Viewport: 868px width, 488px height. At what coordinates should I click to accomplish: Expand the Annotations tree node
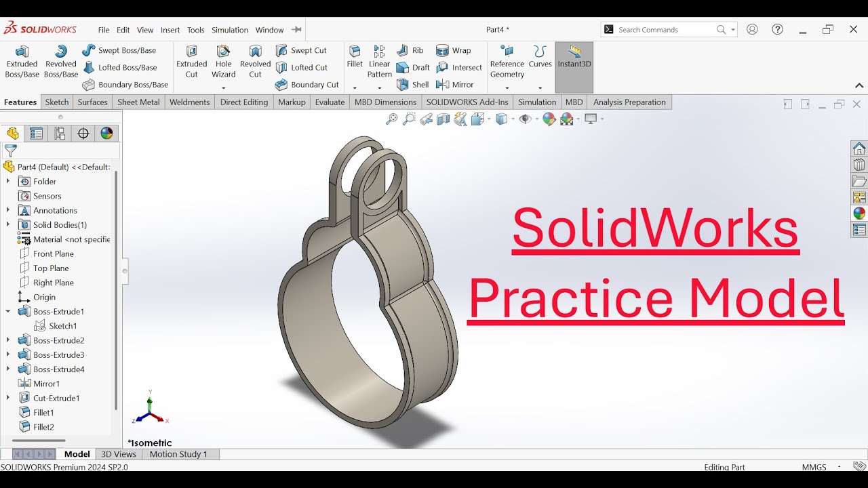click(8, 210)
